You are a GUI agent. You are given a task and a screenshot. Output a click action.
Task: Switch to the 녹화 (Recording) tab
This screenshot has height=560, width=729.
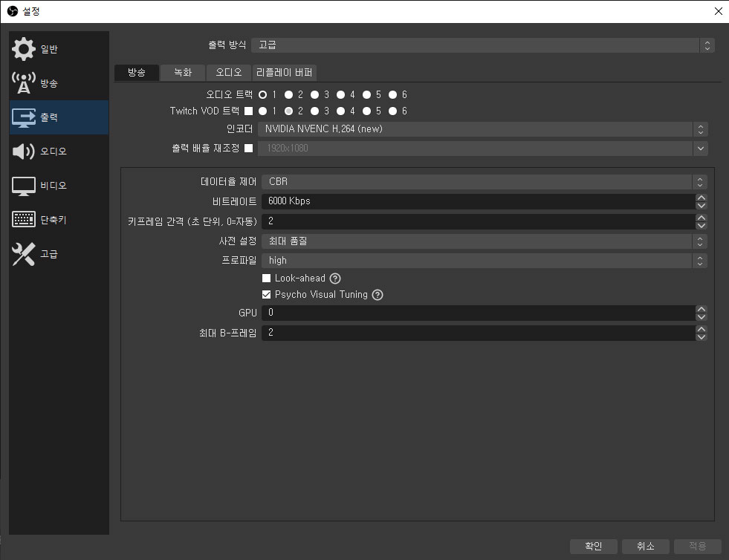tap(183, 73)
